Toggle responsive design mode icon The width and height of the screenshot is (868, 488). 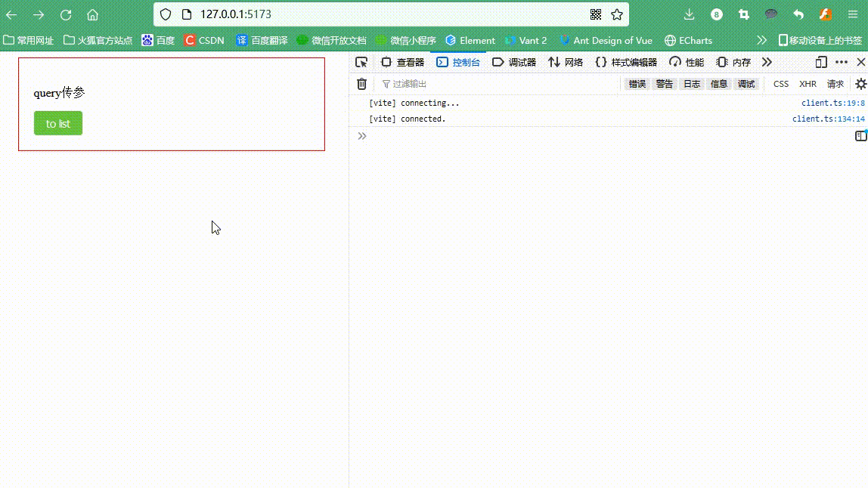coord(821,62)
